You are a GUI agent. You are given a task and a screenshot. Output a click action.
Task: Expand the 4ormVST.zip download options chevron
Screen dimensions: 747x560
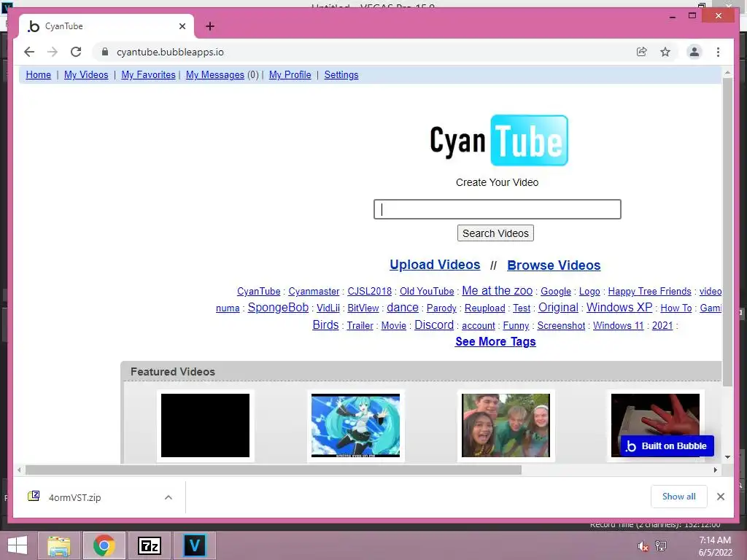click(x=169, y=497)
